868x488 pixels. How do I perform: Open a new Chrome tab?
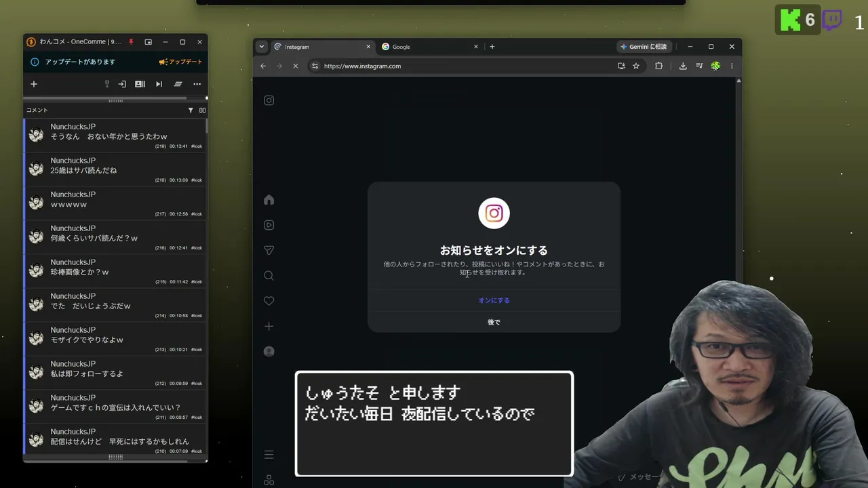tap(492, 47)
